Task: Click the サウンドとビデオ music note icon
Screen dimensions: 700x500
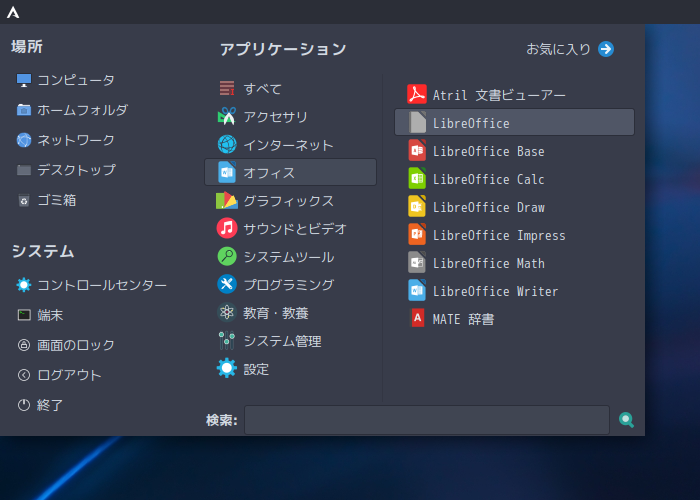Action: pos(227,228)
